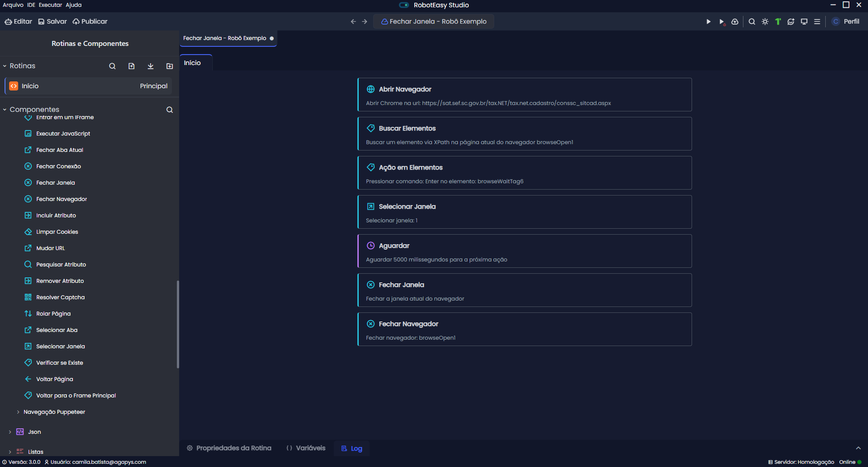
Task: Search routines using the Rotinas magnifier icon
Action: point(112,66)
